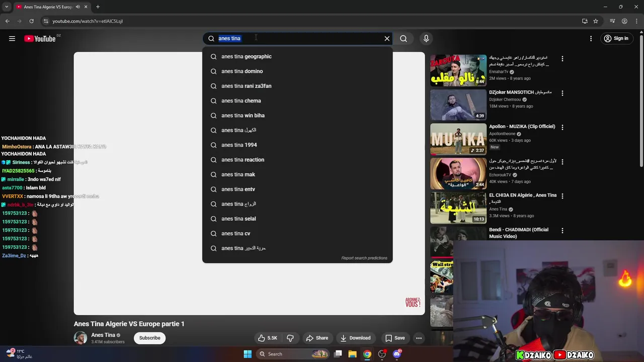The image size is (644, 362).
Task: Choose suggestion "anes tina chema"
Action: tap(297, 101)
